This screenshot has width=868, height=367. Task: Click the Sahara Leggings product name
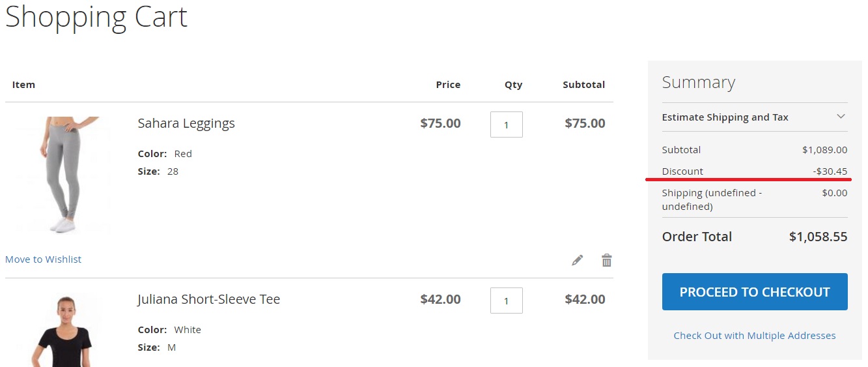(186, 123)
